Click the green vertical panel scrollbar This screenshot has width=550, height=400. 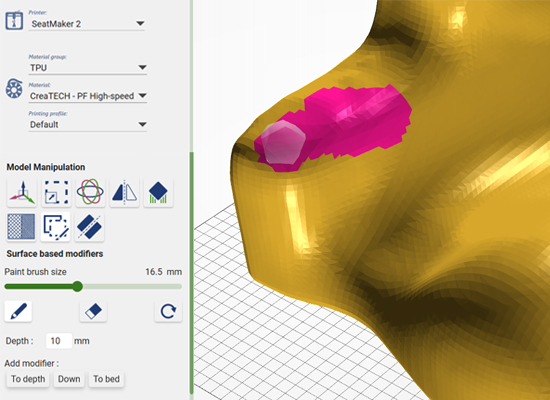click(x=191, y=273)
